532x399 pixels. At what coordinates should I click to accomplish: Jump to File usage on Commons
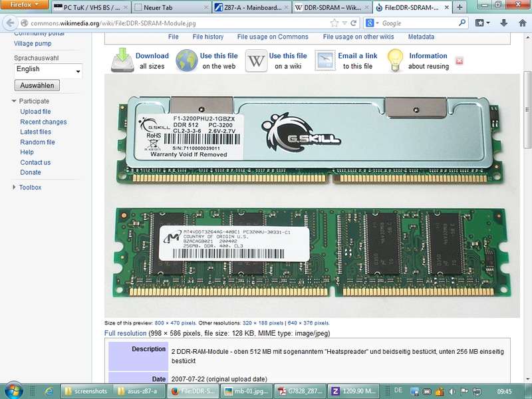(x=273, y=37)
